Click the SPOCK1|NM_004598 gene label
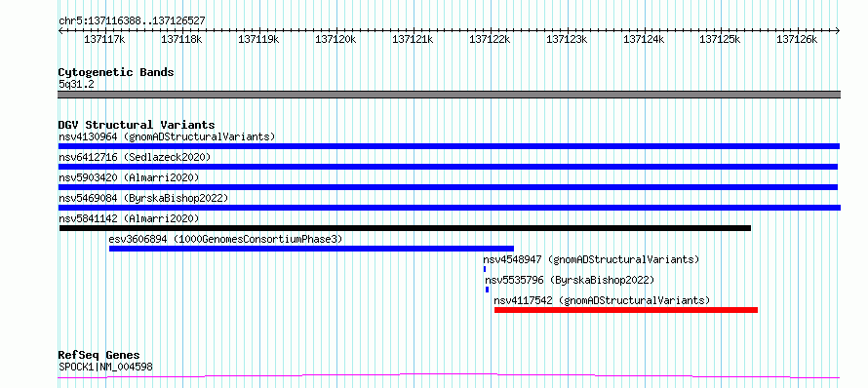Image resolution: width=868 pixels, height=388 pixels. [105, 367]
